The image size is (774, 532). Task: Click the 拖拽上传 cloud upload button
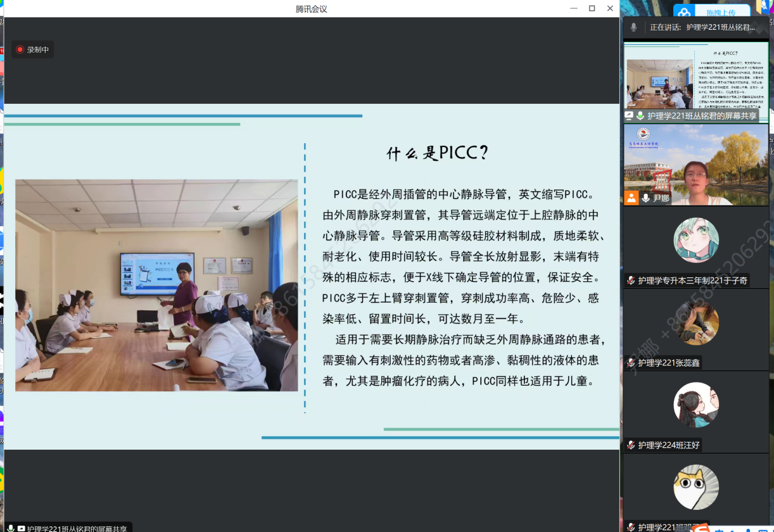tap(712, 12)
